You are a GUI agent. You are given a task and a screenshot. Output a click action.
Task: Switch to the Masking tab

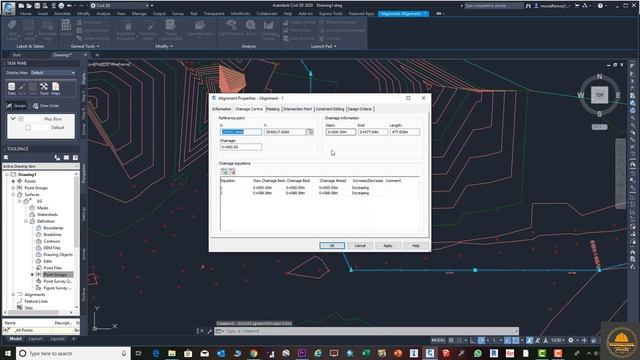click(273, 109)
